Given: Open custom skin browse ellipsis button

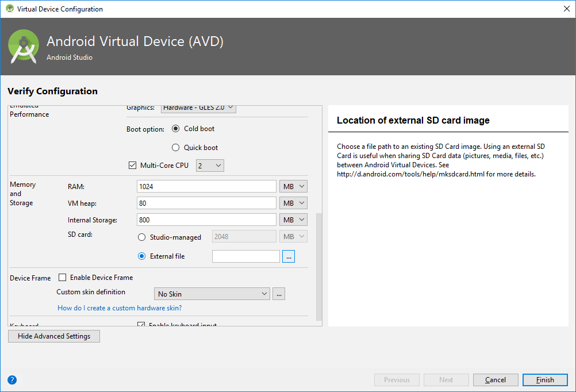Looking at the screenshot, I should coord(279,294).
